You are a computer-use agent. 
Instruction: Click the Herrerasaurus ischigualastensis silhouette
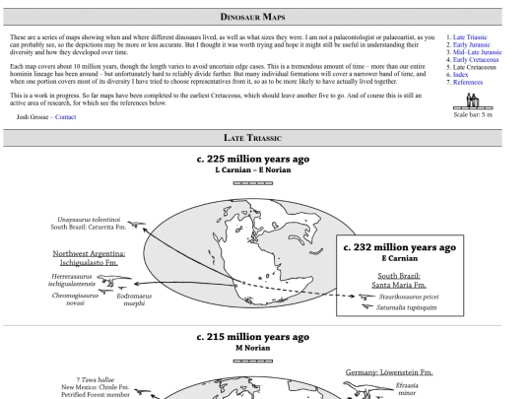[113, 281]
